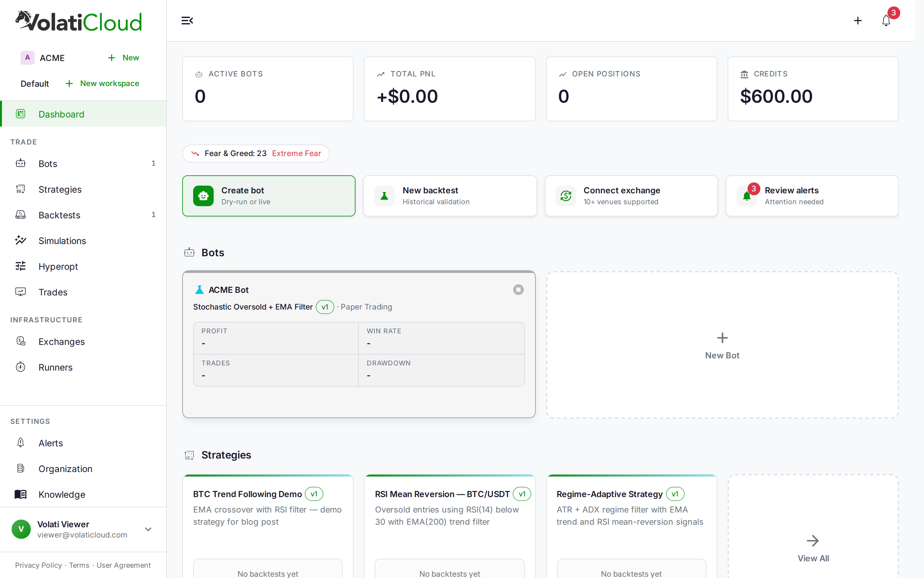Open the User Agreement link
Screen dimensions: 924x578
click(124, 565)
